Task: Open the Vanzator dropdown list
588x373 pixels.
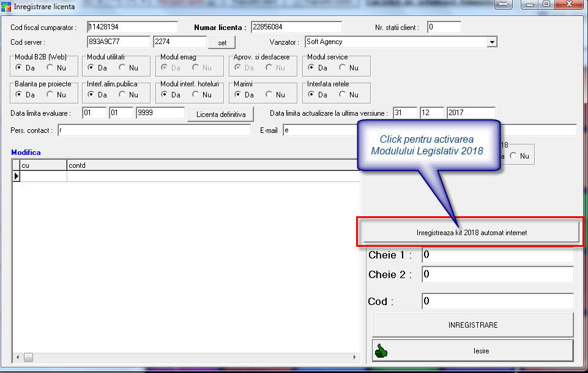Action: 492,42
